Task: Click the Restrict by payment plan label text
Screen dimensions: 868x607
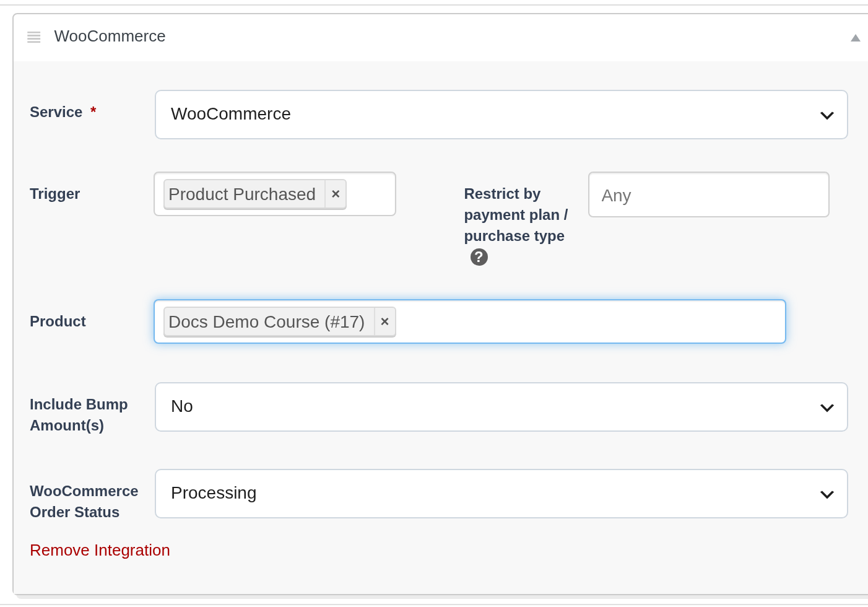Action: click(515, 215)
